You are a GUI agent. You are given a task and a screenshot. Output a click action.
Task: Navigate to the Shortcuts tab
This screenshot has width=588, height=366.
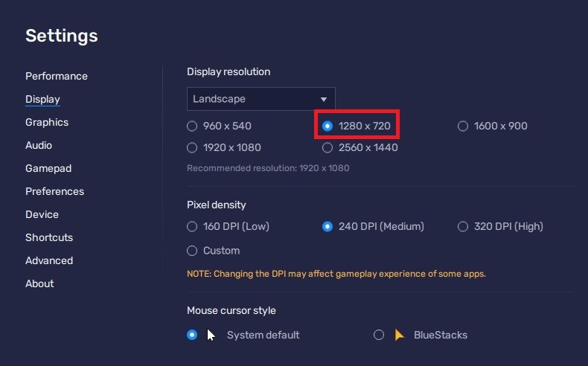click(49, 237)
